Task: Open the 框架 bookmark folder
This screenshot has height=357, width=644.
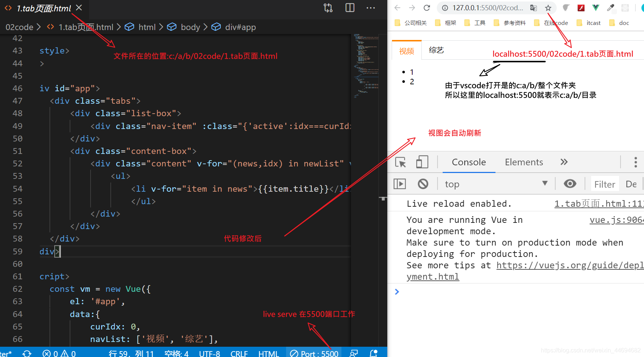Action: point(445,23)
